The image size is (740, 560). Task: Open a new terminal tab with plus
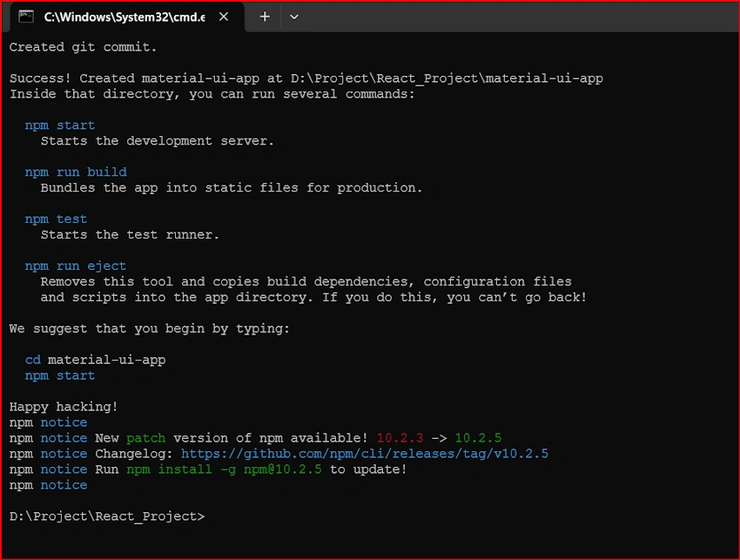[265, 17]
